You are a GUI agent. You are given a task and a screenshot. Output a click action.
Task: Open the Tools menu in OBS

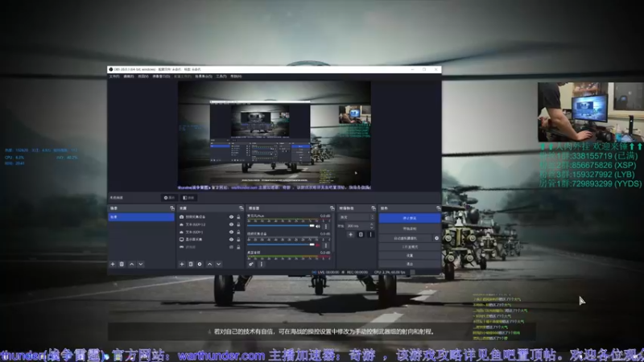[221, 76]
